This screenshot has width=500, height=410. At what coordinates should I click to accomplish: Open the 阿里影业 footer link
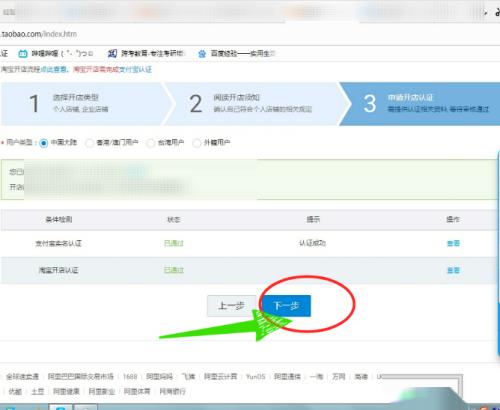[x=102, y=391]
